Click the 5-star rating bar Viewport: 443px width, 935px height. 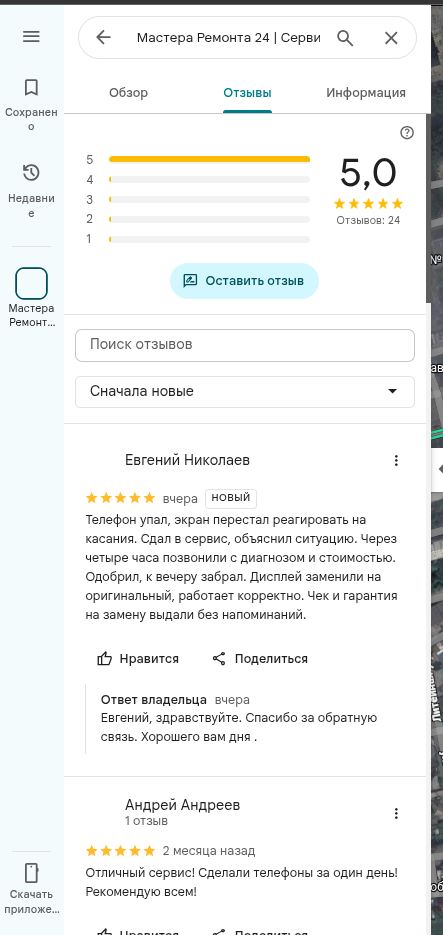click(x=209, y=159)
